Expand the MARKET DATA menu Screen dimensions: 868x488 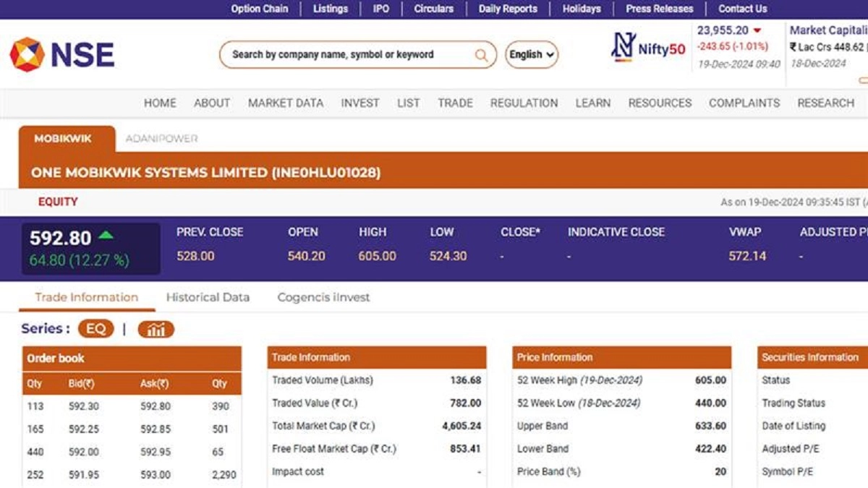[286, 103]
